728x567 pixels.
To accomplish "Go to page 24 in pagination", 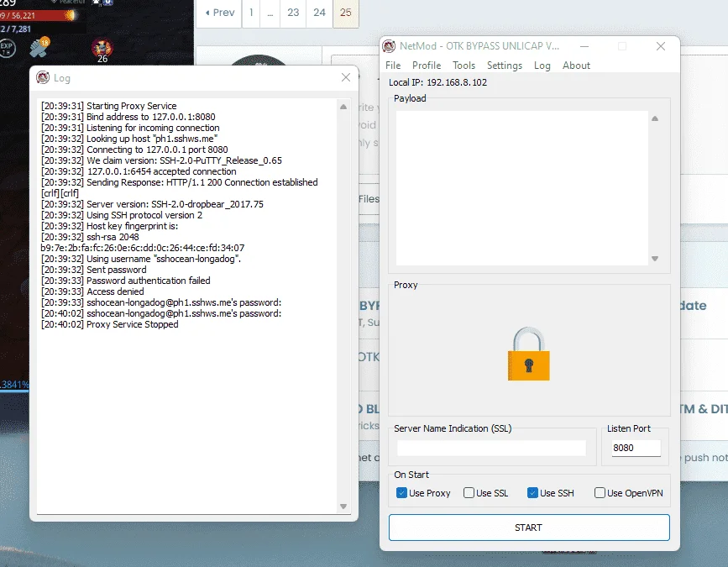I will tap(319, 13).
